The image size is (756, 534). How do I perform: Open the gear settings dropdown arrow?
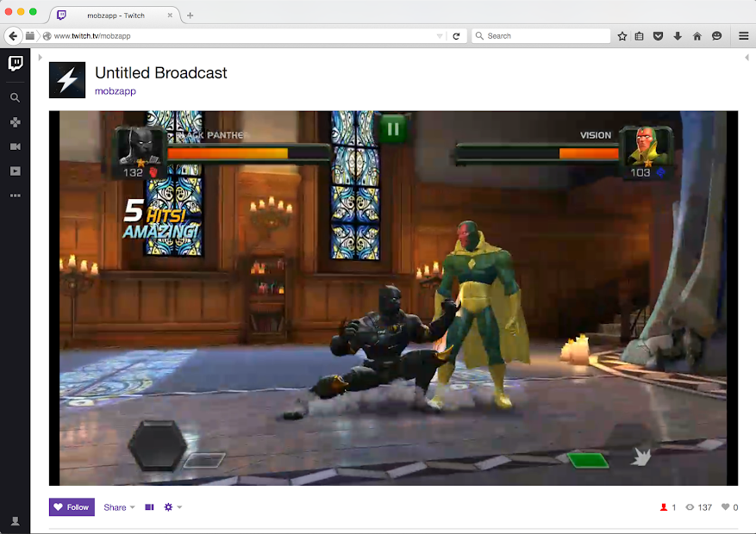[x=178, y=507]
